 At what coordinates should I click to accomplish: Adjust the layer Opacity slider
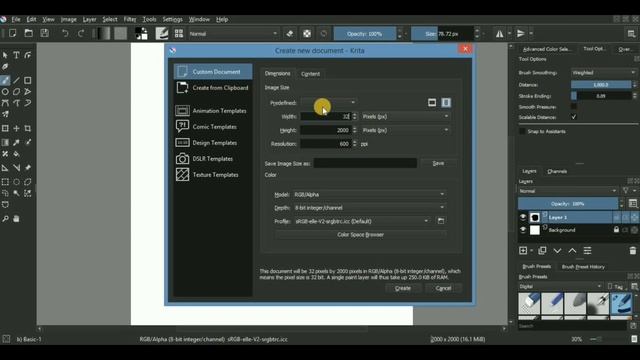click(568, 204)
